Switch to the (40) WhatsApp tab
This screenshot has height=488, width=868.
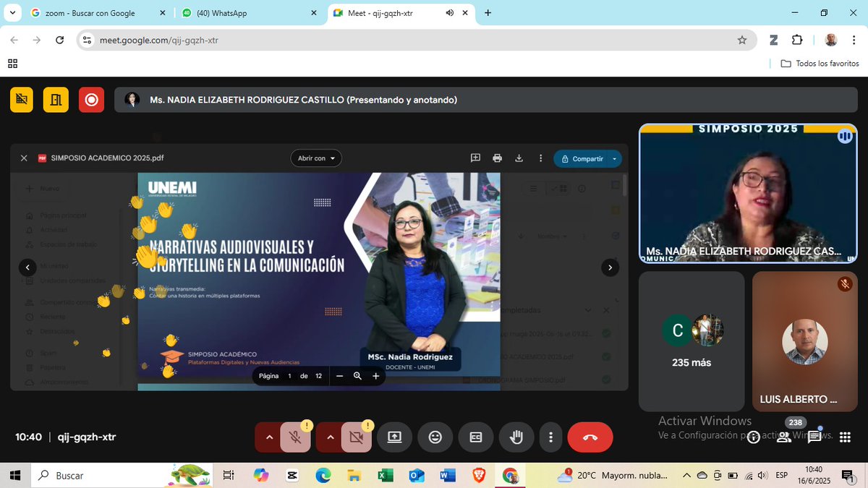point(249,13)
